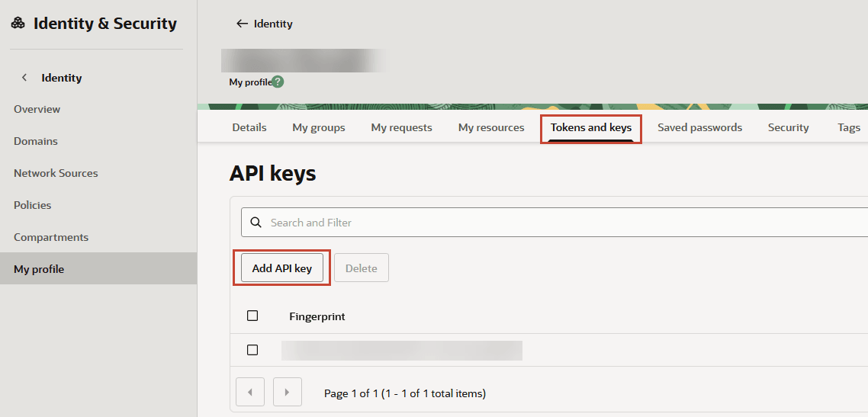The width and height of the screenshot is (868, 417).
Task: Go to previous page arrow
Action: 250,392
